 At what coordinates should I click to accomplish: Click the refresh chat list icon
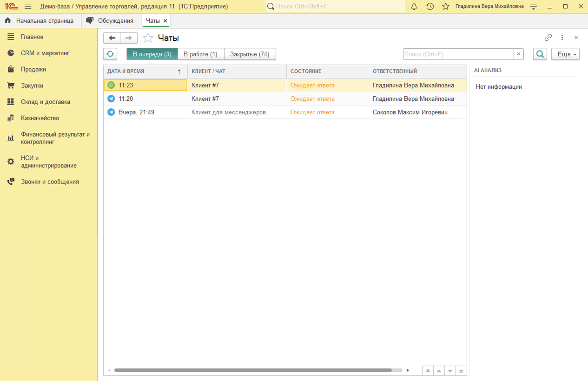click(110, 54)
